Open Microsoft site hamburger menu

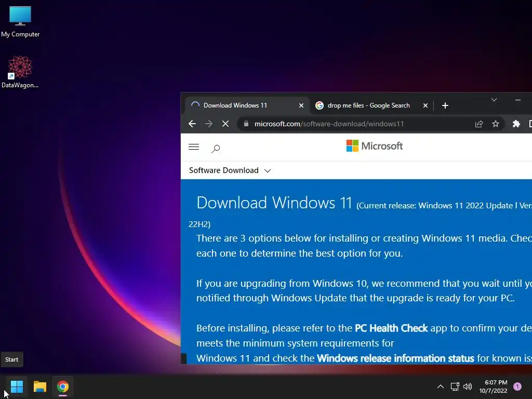click(x=194, y=147)
